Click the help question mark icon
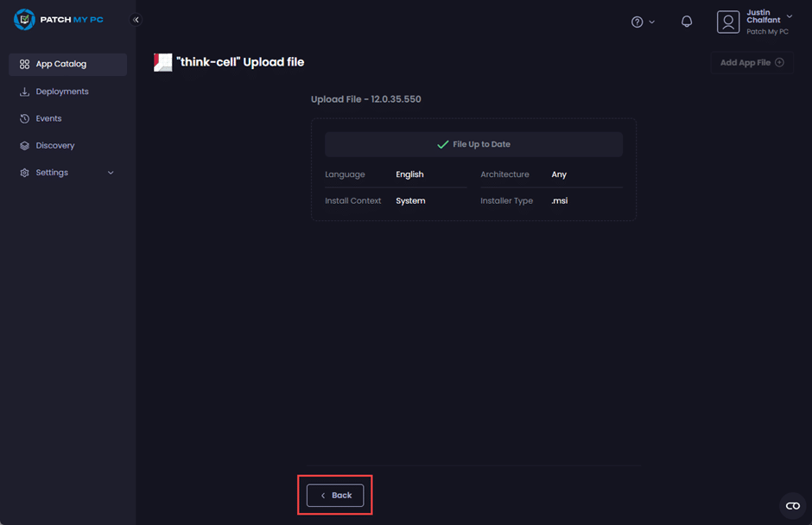This screenshot has width=812, height=525. [637, 22]
